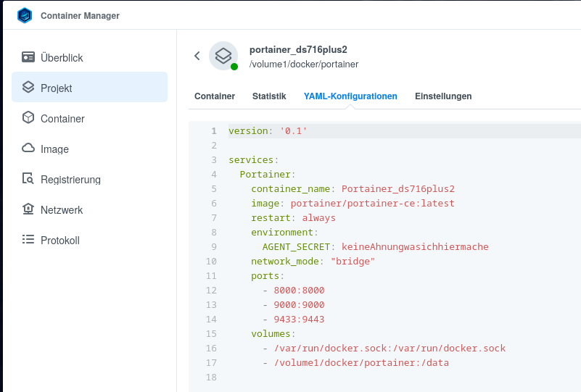Click the Container Manager app logo
581x392 pixels.
25,15
